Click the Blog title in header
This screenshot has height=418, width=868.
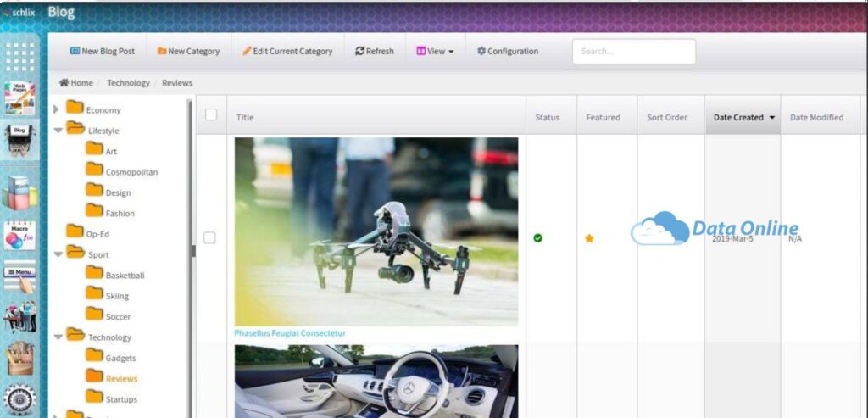tap(61, 12)
